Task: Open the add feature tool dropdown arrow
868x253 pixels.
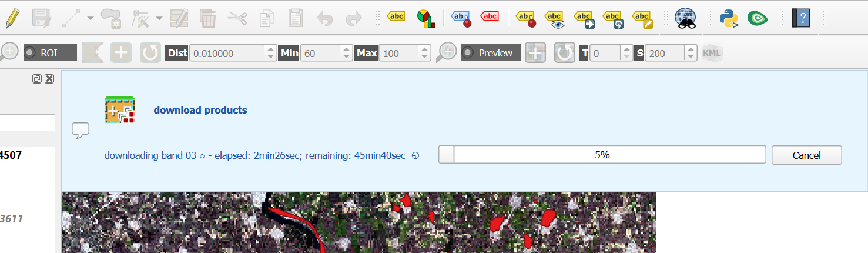Action: pyautogui.click(x=90, y=18)
